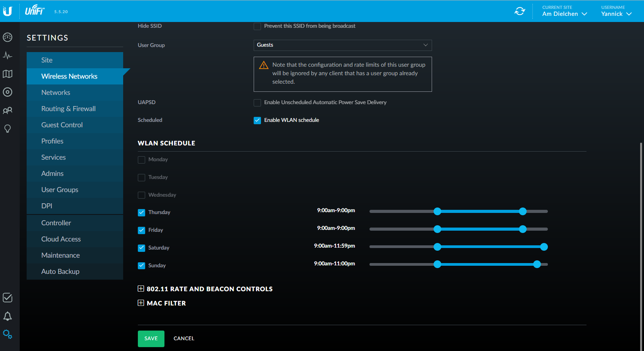Open the Map icon in sidebar
The image size is (644, 351).
point(8,74)
